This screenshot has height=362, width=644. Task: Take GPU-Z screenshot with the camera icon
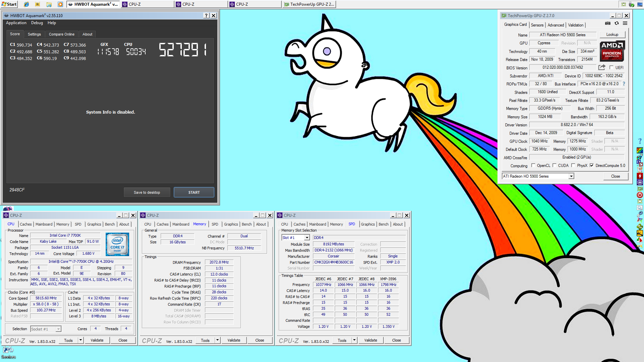click(608, 23)
